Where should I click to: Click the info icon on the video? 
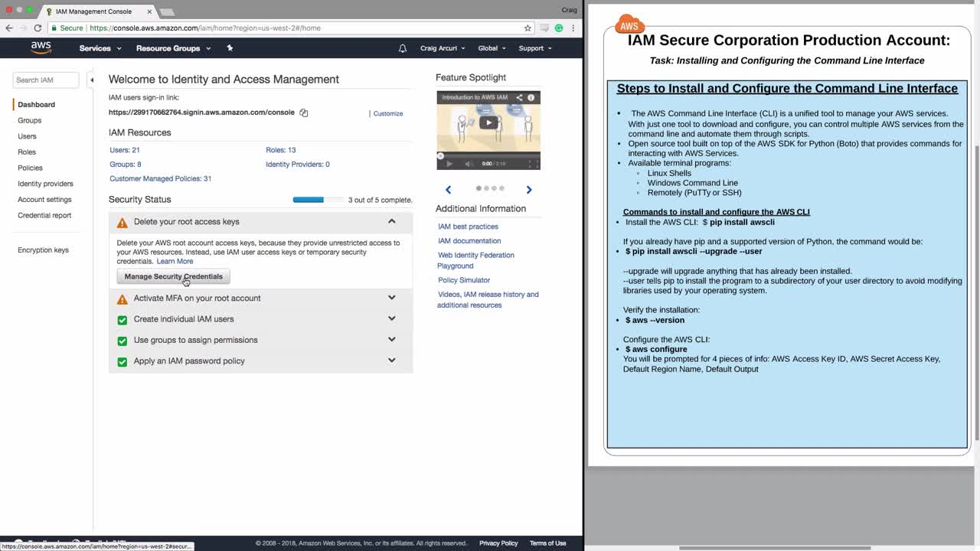click(x=531, y=98)
